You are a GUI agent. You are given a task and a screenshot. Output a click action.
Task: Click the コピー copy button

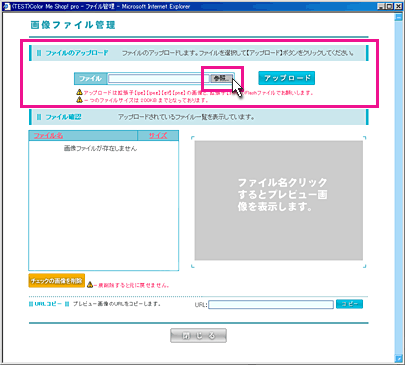click(x=349, y=304)
